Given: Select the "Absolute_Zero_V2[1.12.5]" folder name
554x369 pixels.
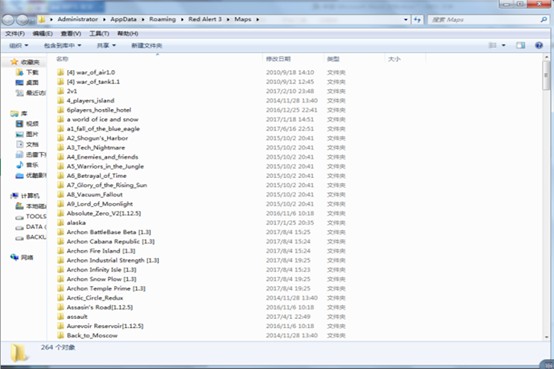Looking at the screenshot, I should [104, 213].
